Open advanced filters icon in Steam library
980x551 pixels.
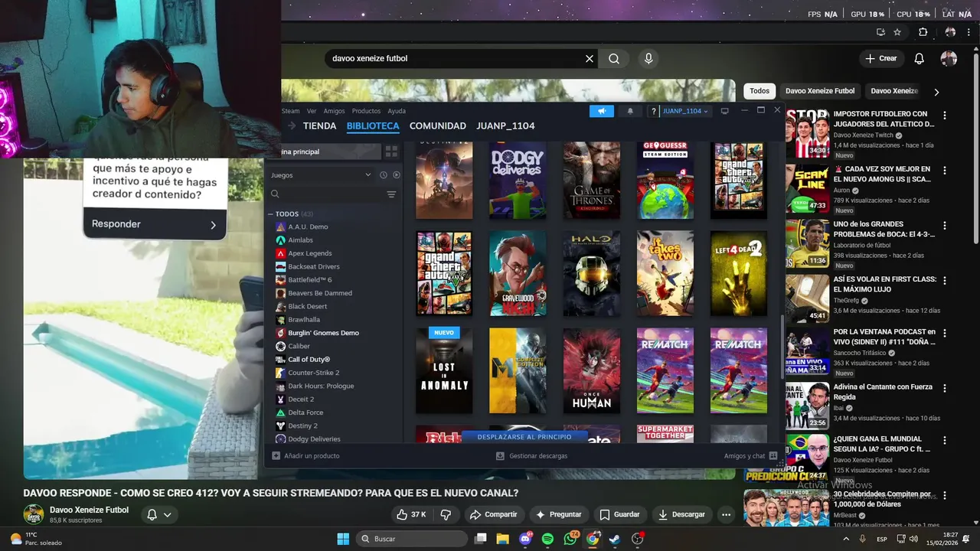391,194
